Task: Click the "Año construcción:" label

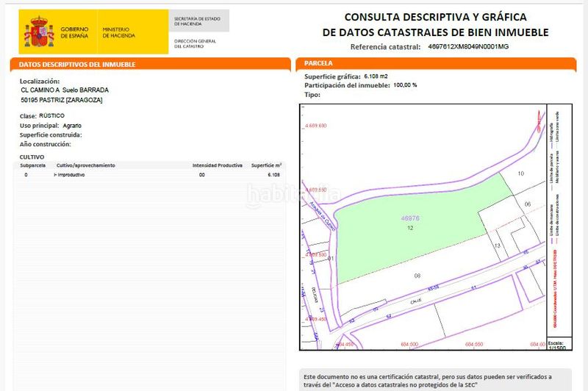Action: click(45, 144)
